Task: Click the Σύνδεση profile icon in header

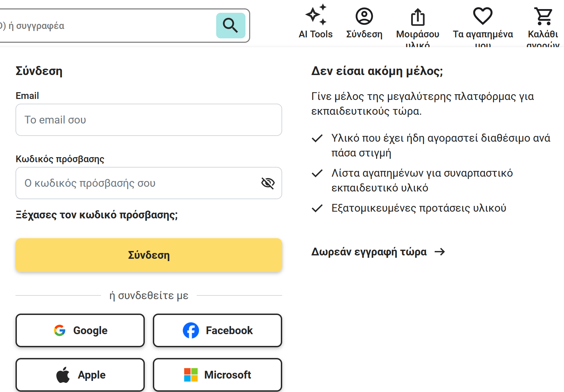Action: point(364,16)
